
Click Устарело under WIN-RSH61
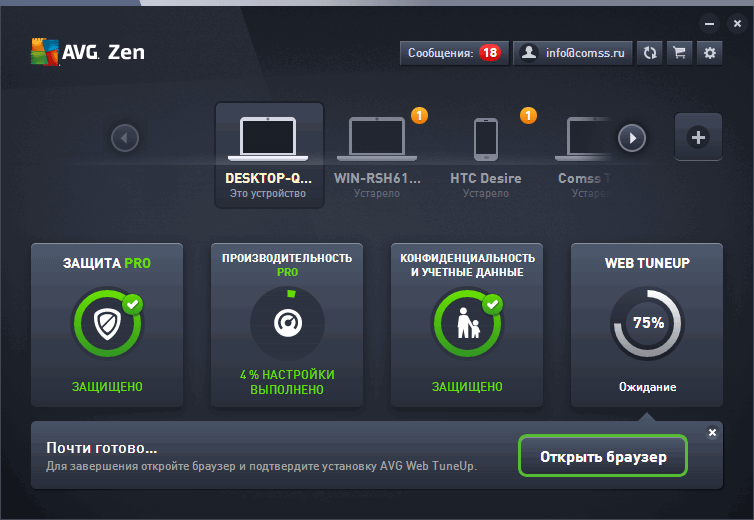point(377,193)
